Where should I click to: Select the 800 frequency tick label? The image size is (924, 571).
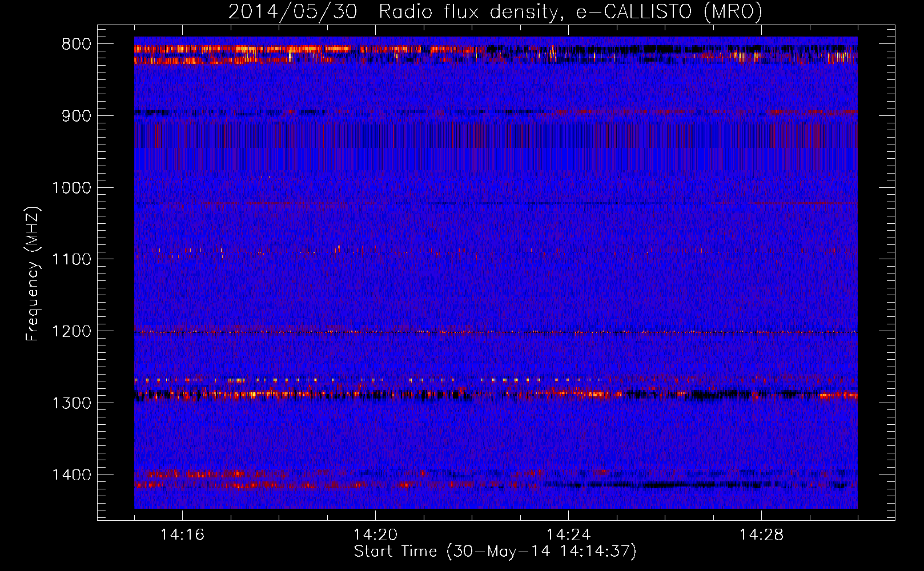76,45
